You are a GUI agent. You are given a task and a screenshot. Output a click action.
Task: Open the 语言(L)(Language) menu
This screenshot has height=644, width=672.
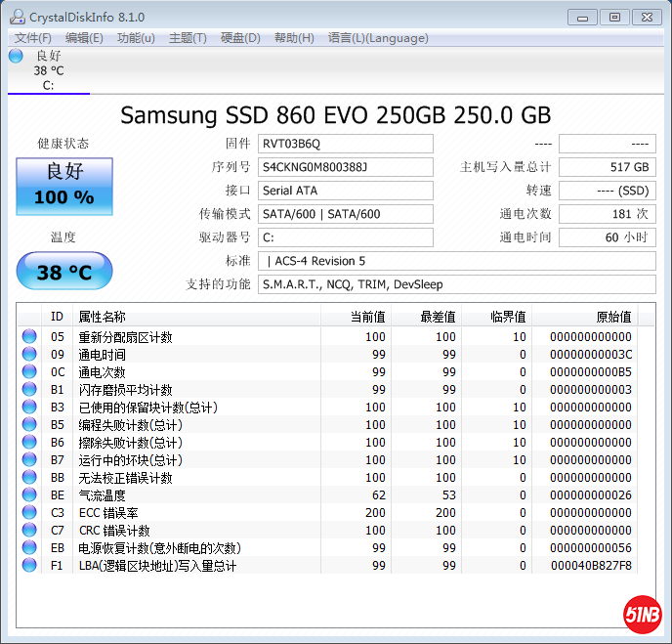[x=378, y=38]
